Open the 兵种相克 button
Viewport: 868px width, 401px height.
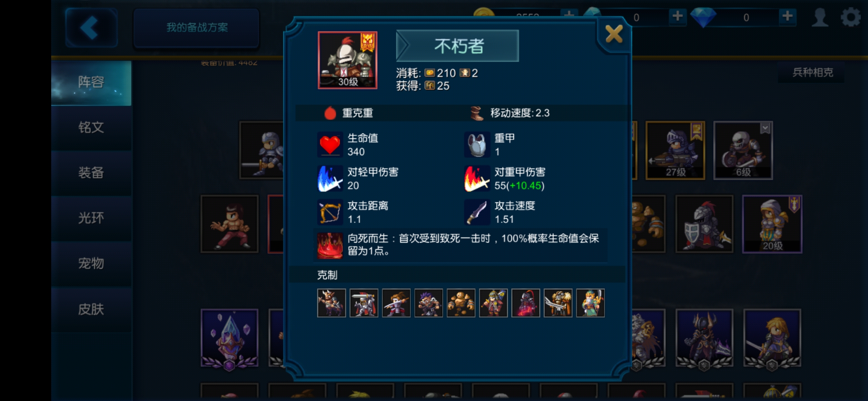click(x=812, y=72)
